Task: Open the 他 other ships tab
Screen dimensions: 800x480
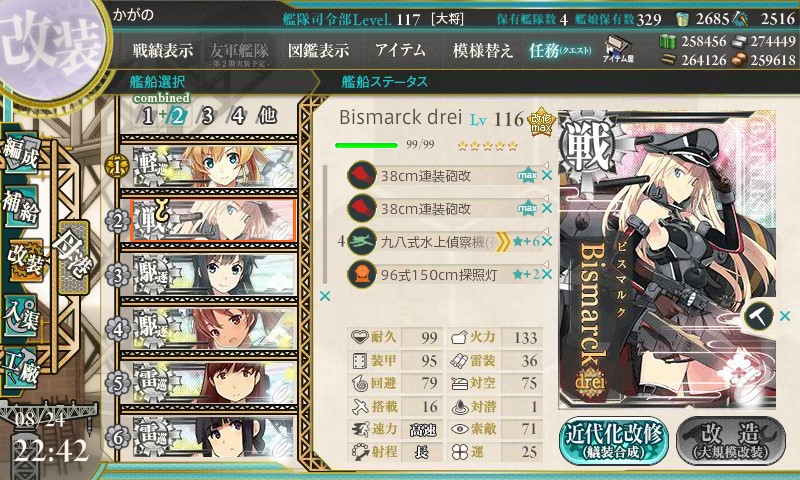Action: pyautogui.click(x=267, y=116)
